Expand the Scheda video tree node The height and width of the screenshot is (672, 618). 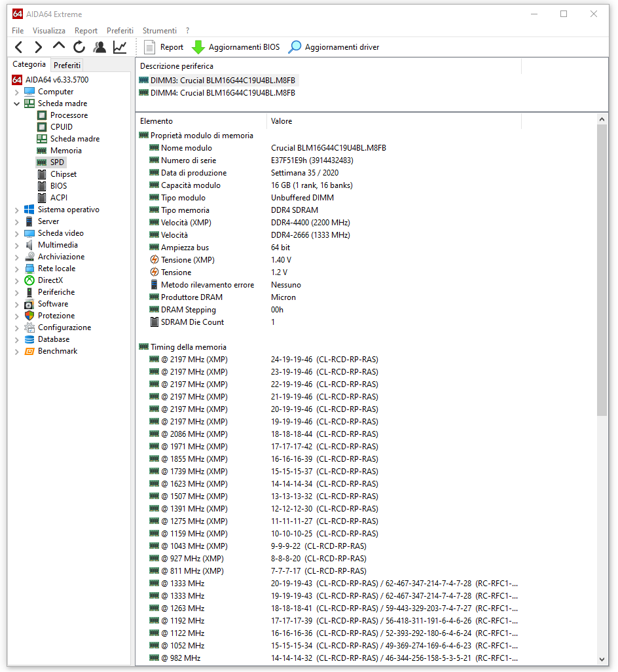(17, 234)
